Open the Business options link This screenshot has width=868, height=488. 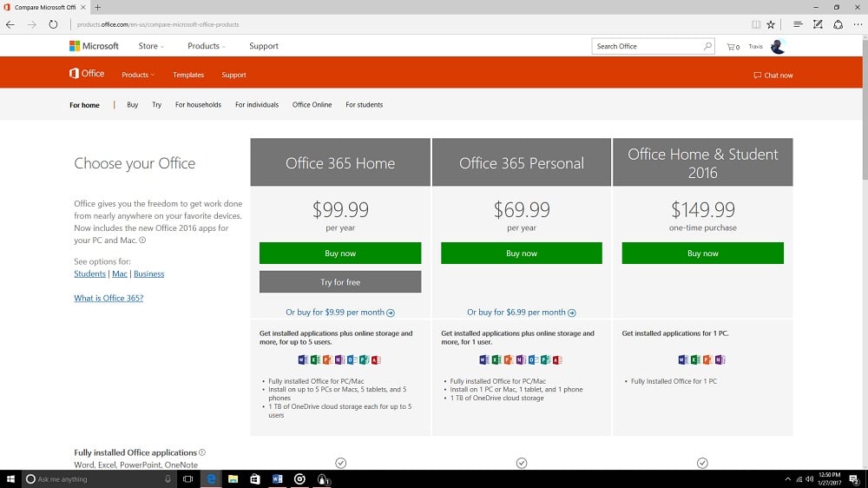(x=149, y=274)
